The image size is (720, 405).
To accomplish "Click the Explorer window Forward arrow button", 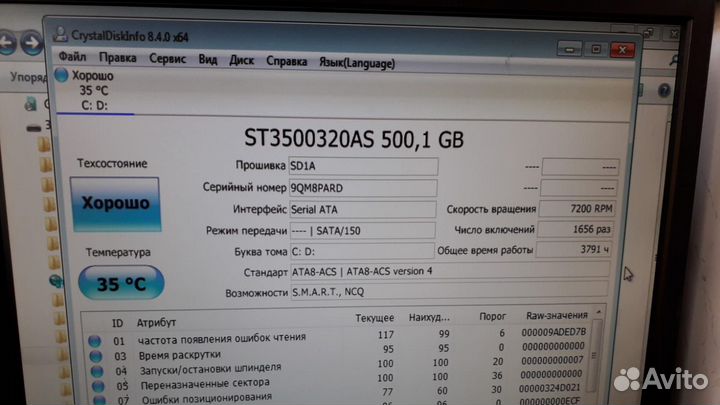I will 32,43.
